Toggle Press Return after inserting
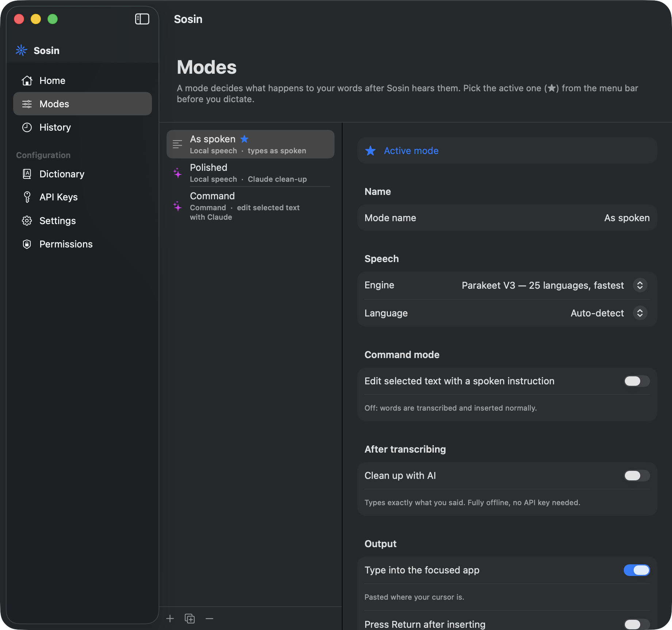This screenshot has height=630, width=672. coord(637,624)
